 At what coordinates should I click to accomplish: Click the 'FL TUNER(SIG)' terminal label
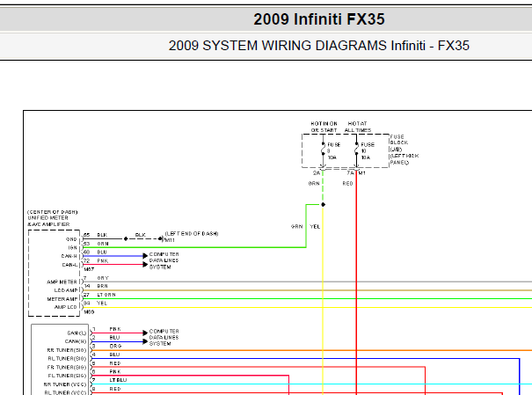[67, 376]
